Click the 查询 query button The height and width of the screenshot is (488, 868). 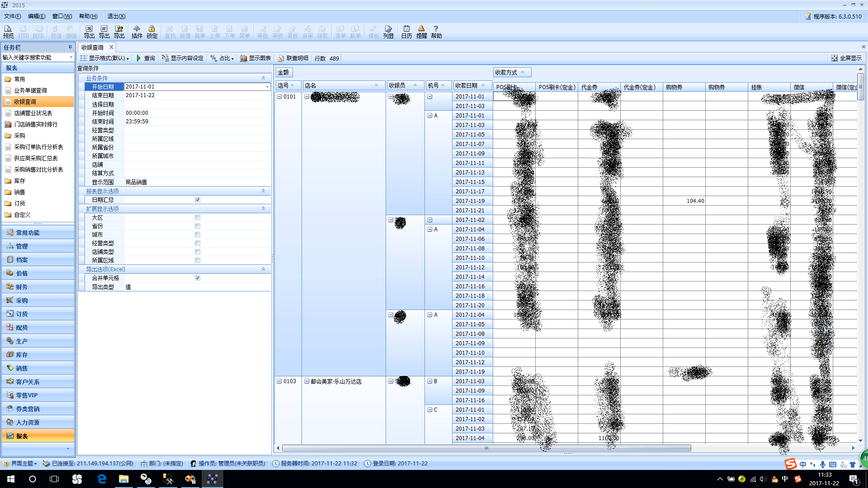[x=146, y=58]
